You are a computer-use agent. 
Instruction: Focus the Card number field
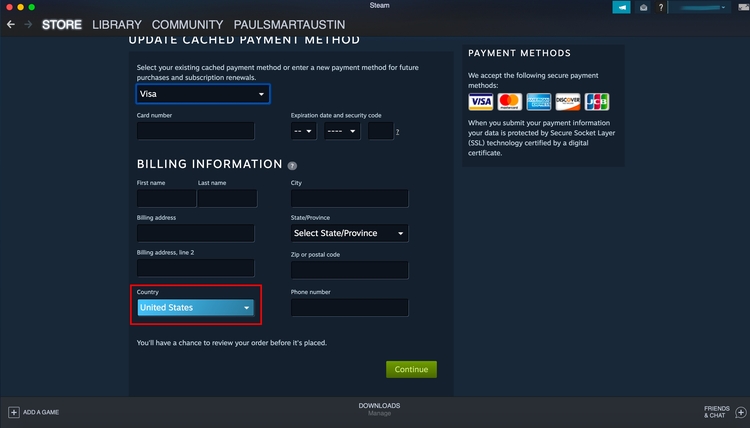point(196,131)
